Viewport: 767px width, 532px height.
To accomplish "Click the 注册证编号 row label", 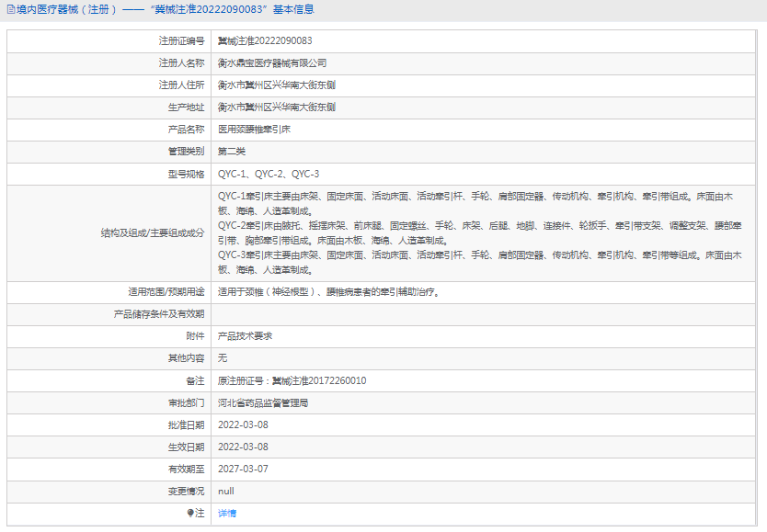I will point(181,40).
